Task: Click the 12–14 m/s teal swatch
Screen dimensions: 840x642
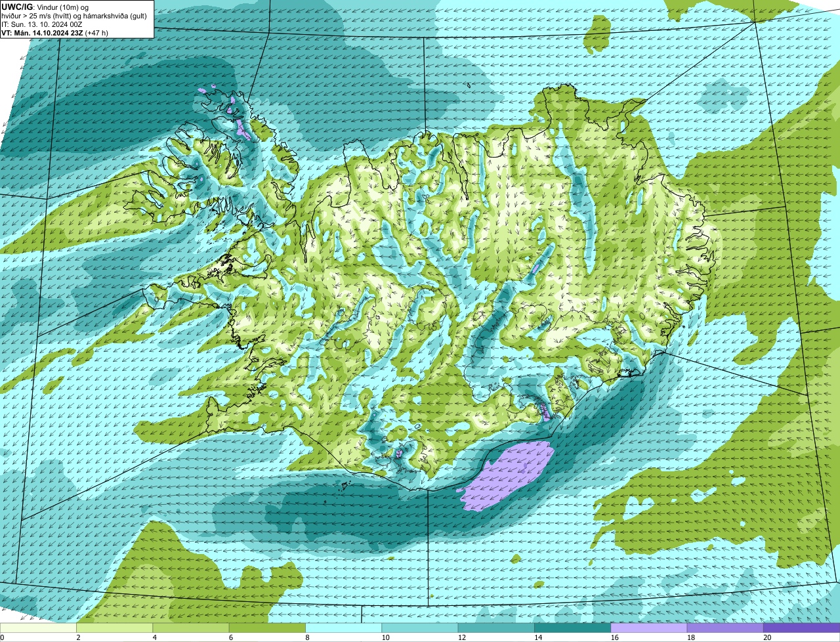Action: click(x=496, y=628)
